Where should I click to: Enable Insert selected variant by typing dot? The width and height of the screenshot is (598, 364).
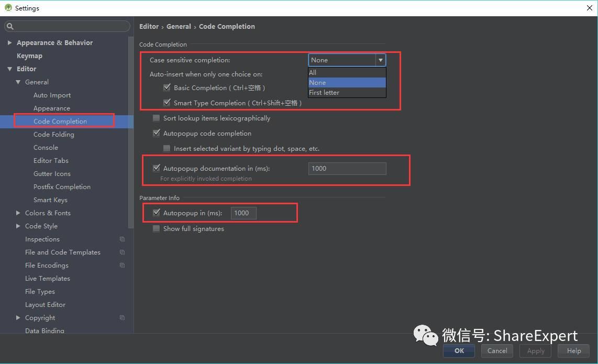tap(167, 148)
